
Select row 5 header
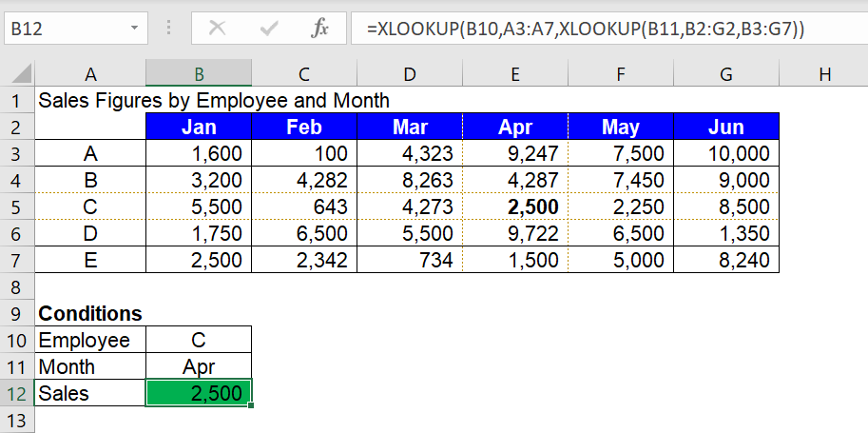coord(17,207)
